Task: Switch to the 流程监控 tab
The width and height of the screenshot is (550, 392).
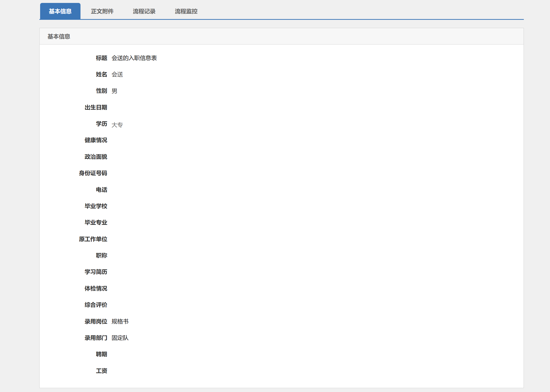Action: pyautogui.click(x=186, y=11)
